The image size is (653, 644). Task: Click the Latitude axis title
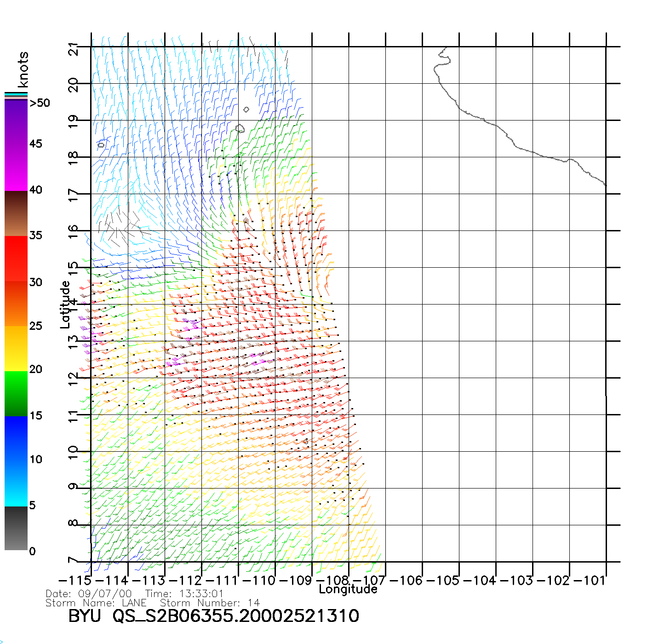pos(65,305)
